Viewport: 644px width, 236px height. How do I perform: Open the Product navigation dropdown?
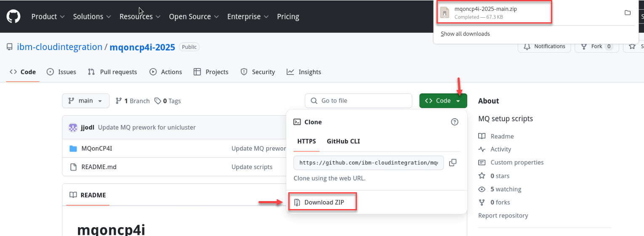click(48, 17)
